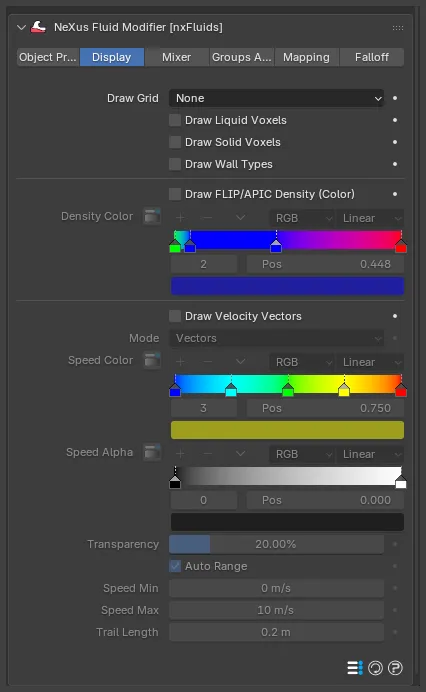This screenshot has height=692, width=426.
Task: Enable Draw Solid Voxels checkbox
Action: click(175, 142)
